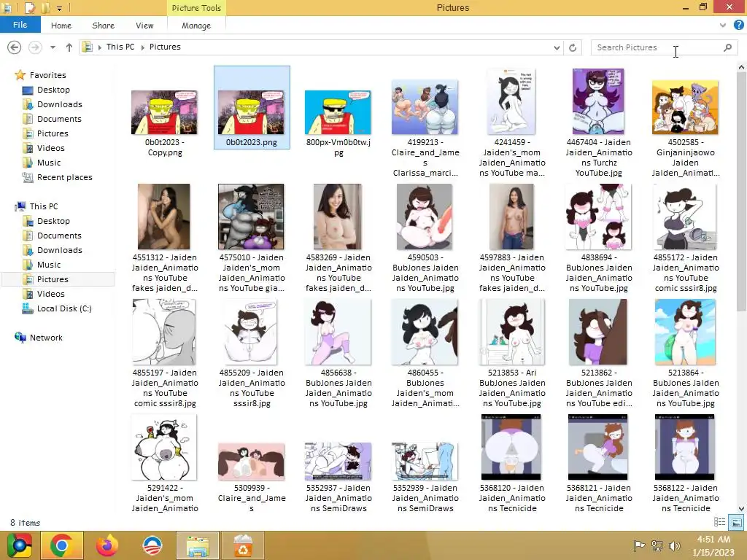The height and width of the screenshot is (560, 747).
Task: Go up one folder level
Action: point(69,47)
